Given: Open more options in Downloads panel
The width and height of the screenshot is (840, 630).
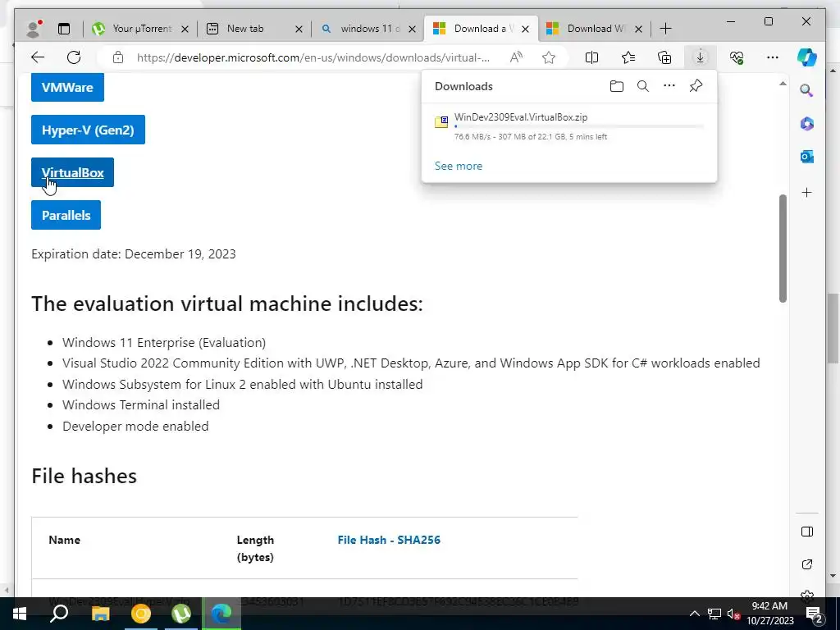Looking at the screenshot, I should point(669,85).
